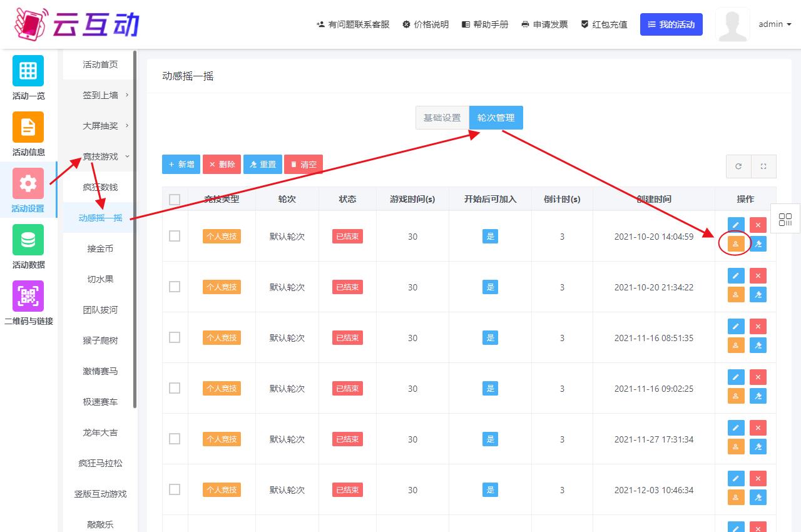Click the admin avatar picture
The width and height of the screenshot is (801, 532).
pos(732,24)
